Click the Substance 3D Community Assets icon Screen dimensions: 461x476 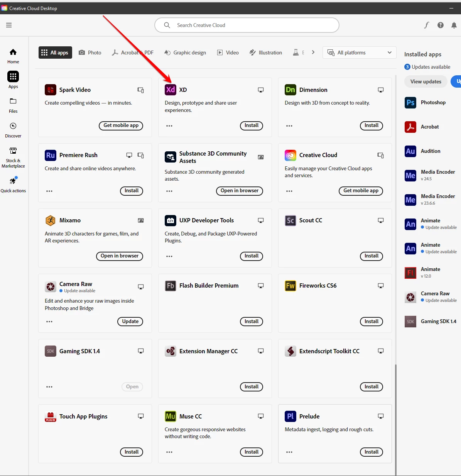pos(171,157)
